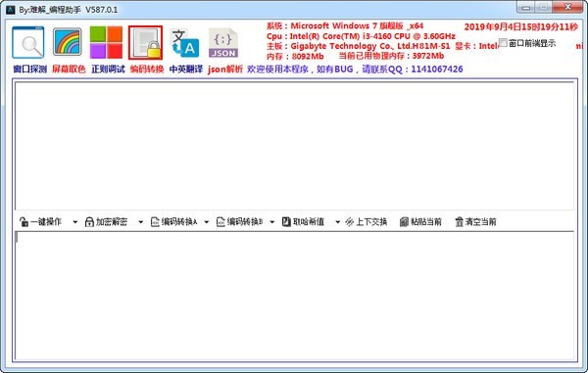Click the 取哈希值 toolbar button
The image size is (588, 373).
click(303, 222)
